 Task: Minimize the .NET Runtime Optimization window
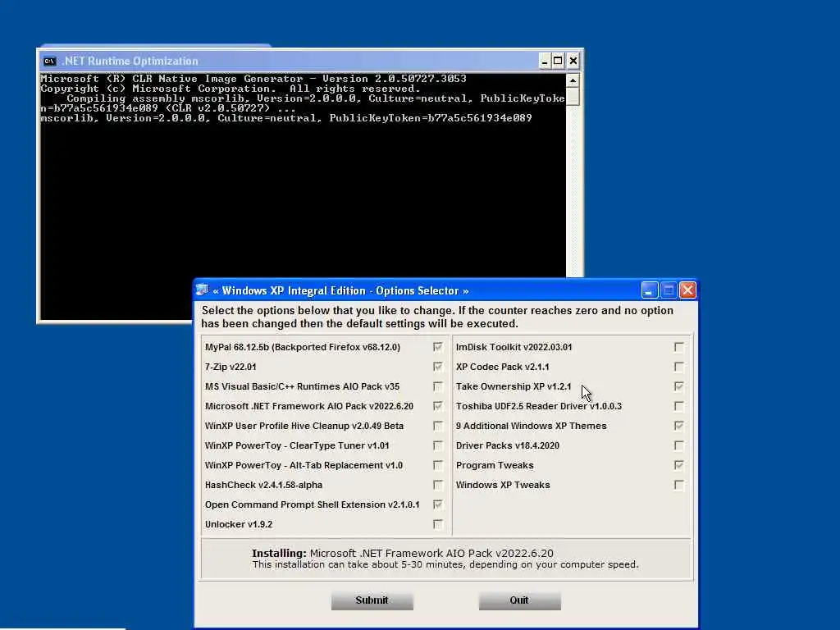point(545,61)
